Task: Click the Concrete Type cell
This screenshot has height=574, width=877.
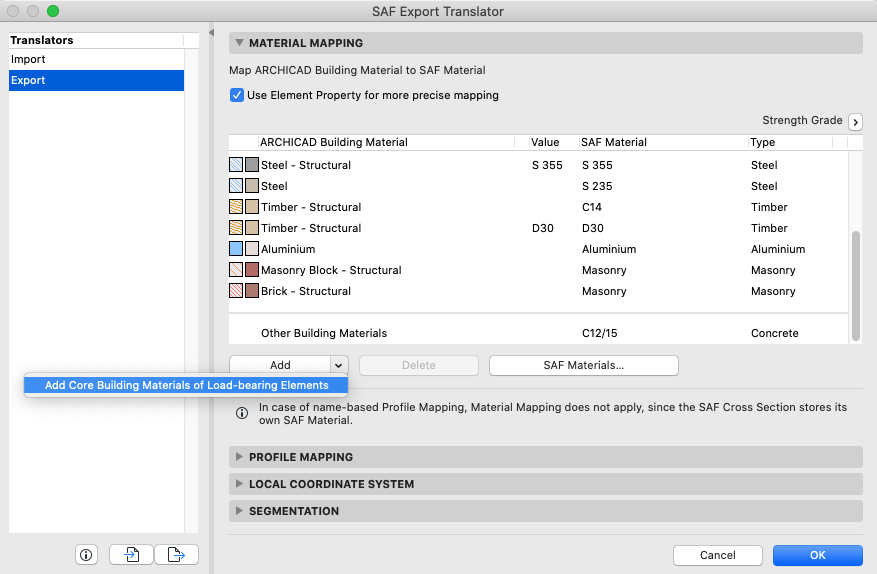Action: click(x=775, y=333)
